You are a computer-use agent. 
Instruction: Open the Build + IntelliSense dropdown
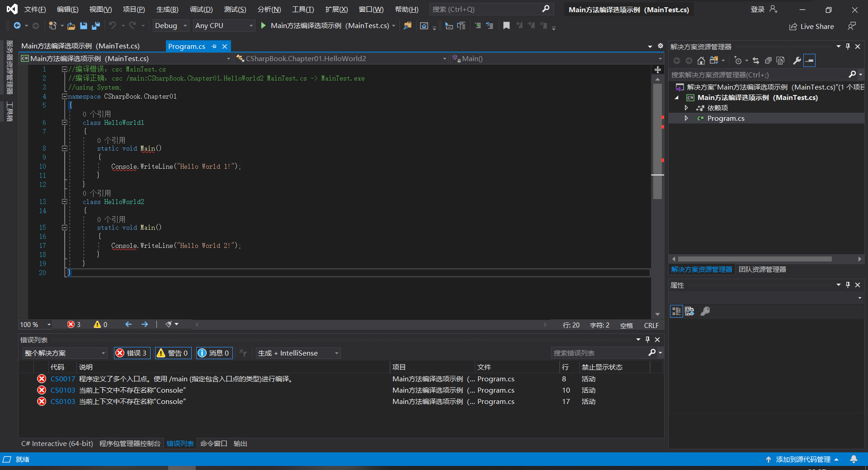pos(298,353)
